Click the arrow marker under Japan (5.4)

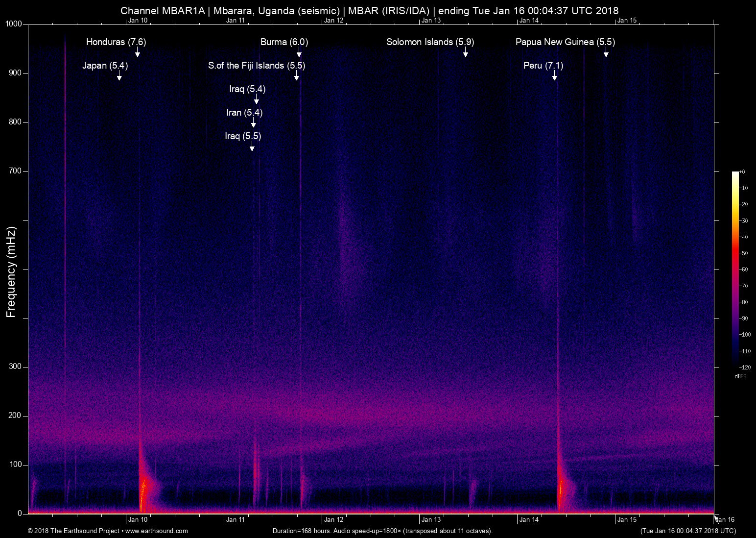tap(119, 76)
